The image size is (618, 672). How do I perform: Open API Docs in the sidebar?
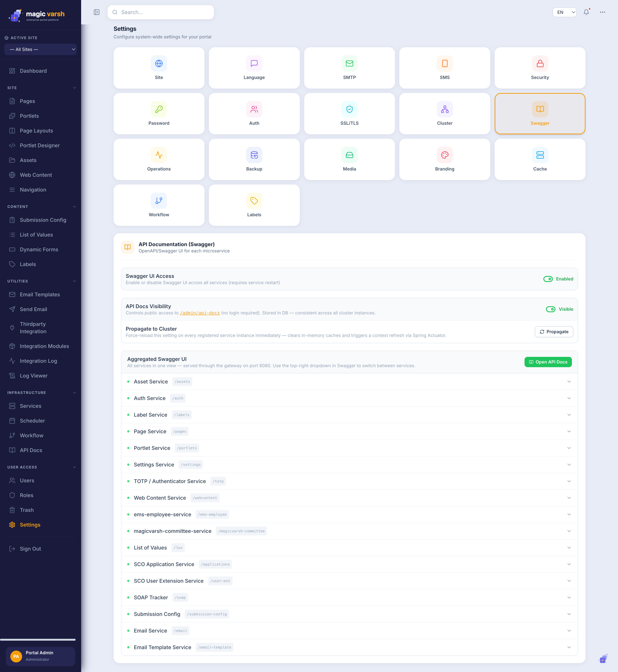click(x=40, y=450)
